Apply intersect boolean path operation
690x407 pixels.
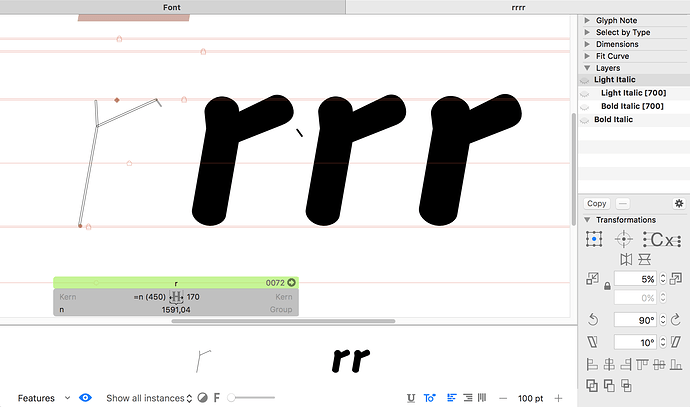pos(626,385)
